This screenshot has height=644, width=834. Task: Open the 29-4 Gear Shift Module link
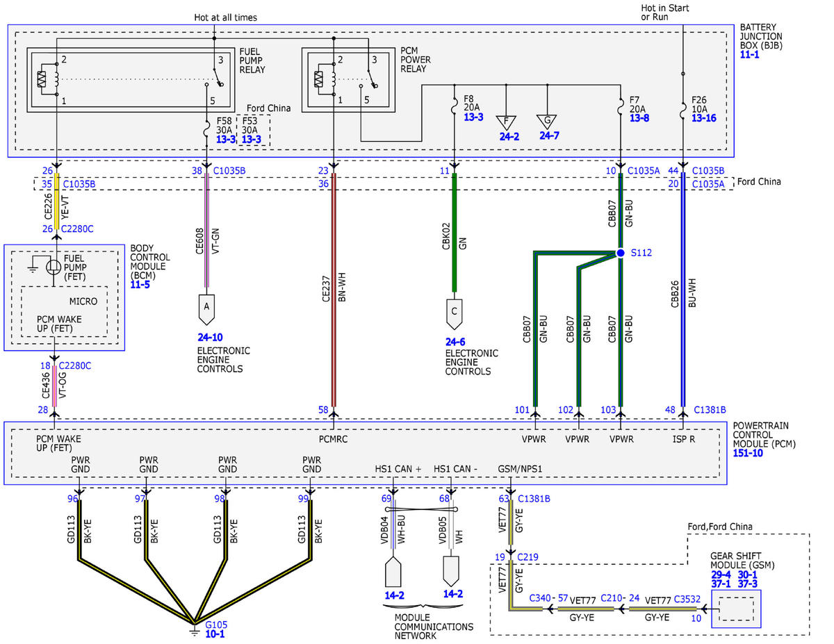(x=721, y=575)
